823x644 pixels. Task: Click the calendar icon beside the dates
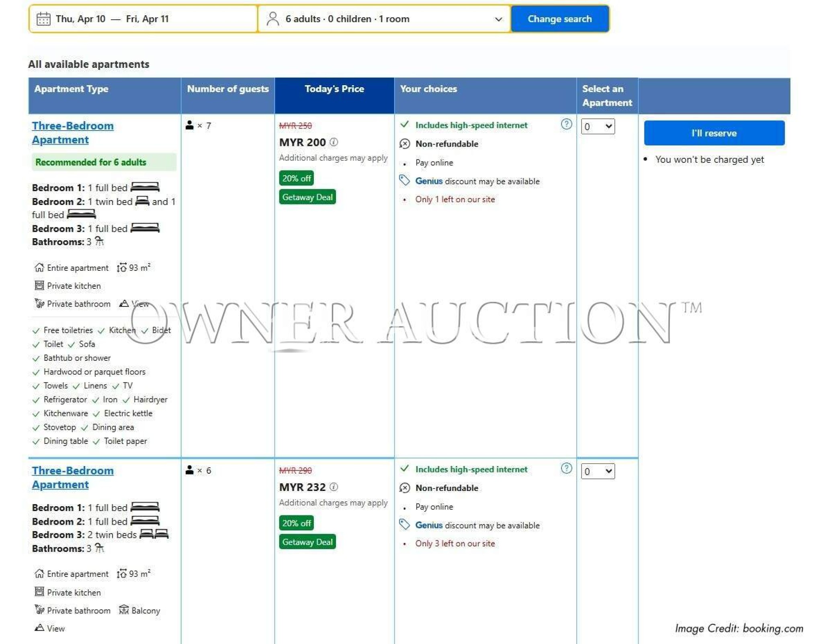(x=43, y=19)
